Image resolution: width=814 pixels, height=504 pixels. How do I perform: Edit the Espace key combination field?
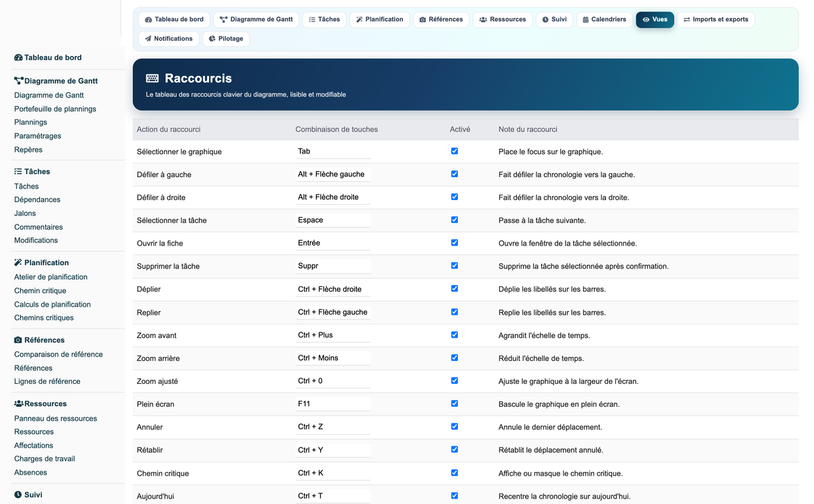tap(333, 220)
